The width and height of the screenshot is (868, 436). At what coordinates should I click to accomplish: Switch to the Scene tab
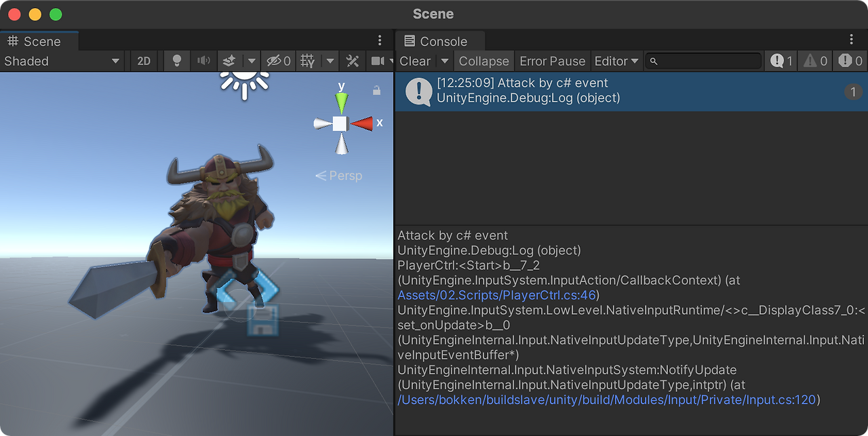39,41
